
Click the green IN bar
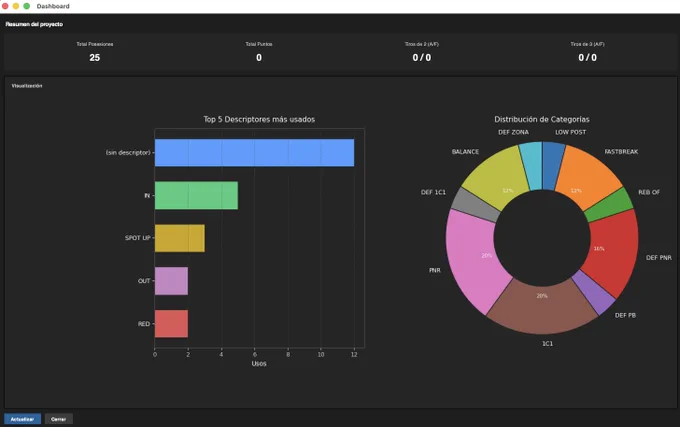(196, 195)
